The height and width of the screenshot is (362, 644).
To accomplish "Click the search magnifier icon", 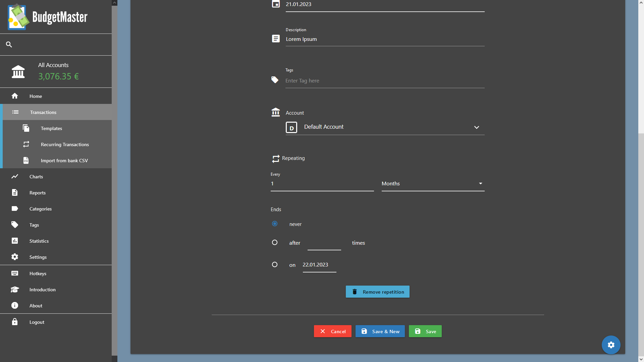I will [9, 44].
